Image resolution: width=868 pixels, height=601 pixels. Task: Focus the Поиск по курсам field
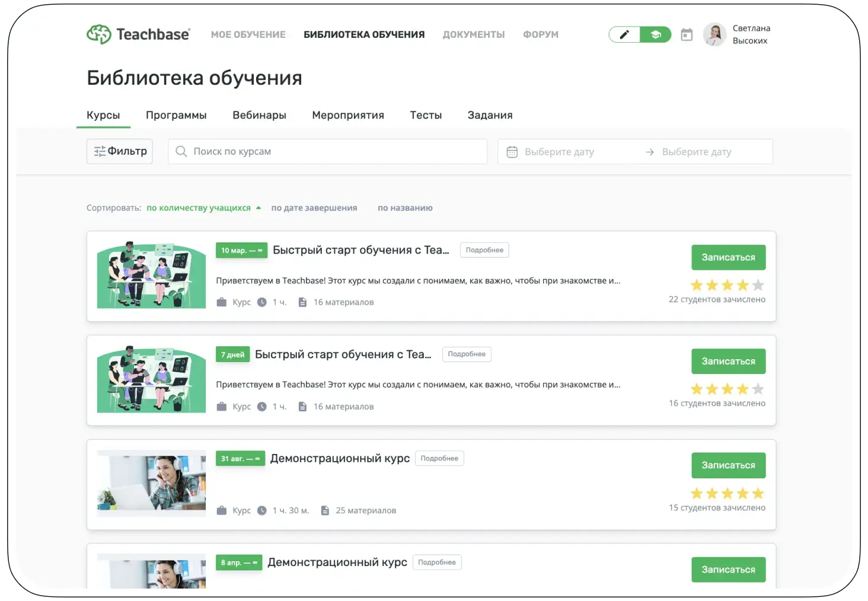328,151
